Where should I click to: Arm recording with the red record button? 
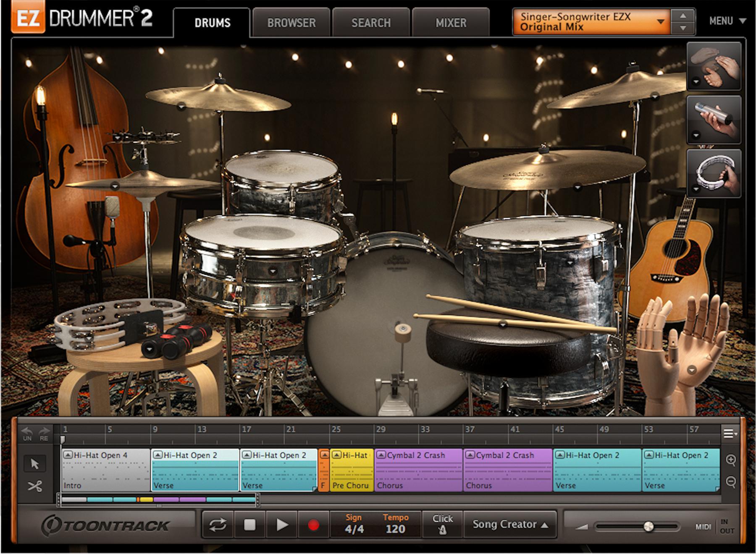pos(313,525)
